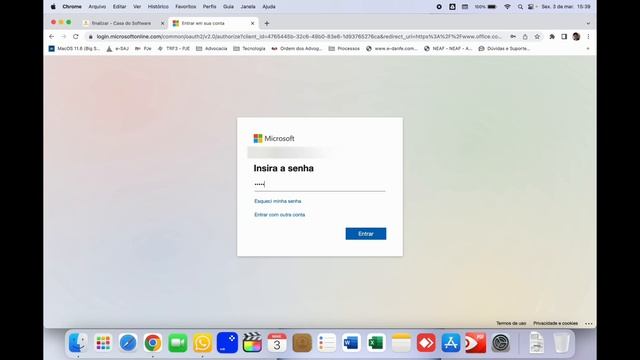640x360 pixels.
Task: Bookmark this page with the star
Action: tap(537, 36)
